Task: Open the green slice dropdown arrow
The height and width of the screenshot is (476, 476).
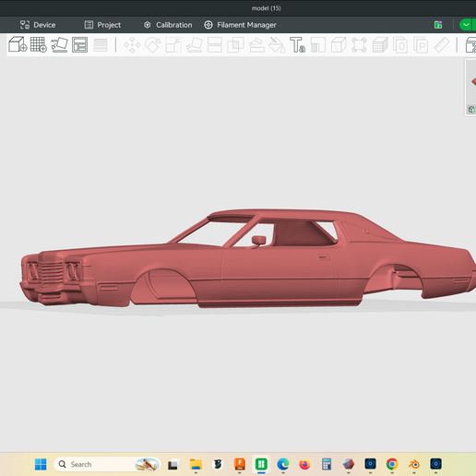Action: click(466, 25)
